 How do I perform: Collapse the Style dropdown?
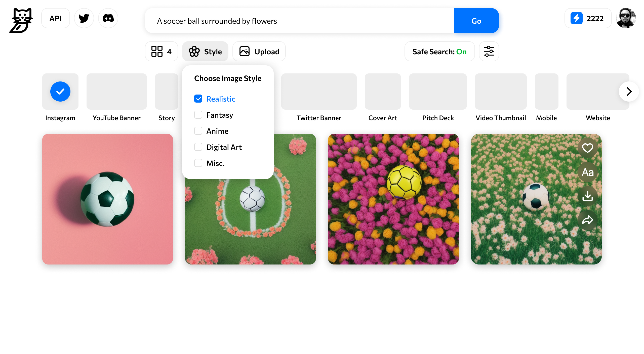pos(205,51)
